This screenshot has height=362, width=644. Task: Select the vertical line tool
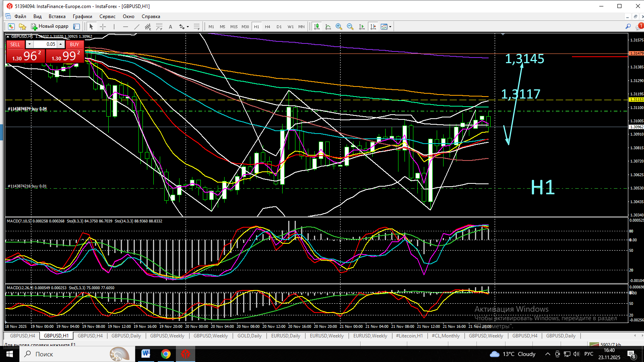coord(114,27)
